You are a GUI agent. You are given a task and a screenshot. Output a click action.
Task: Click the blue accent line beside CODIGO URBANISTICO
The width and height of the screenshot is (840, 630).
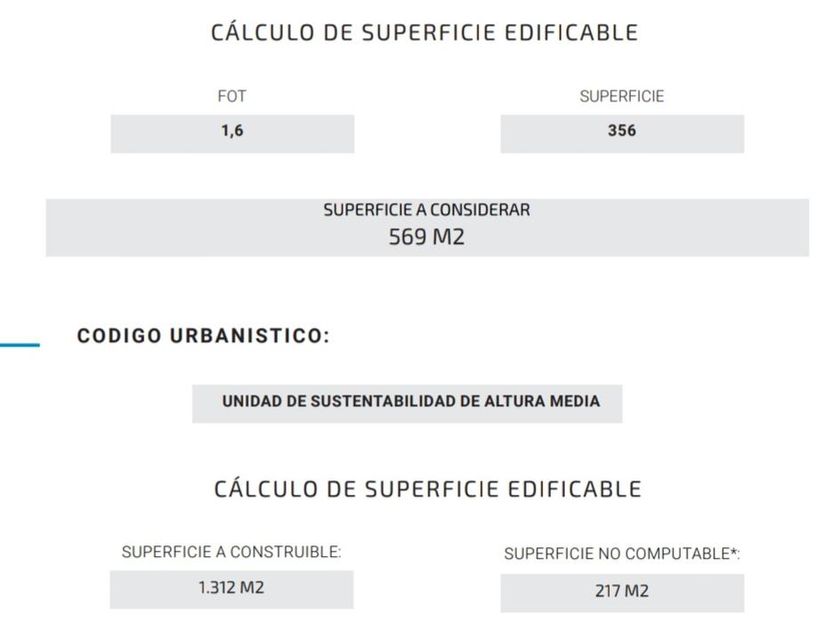pyautogui.click(x=20, y=346)
